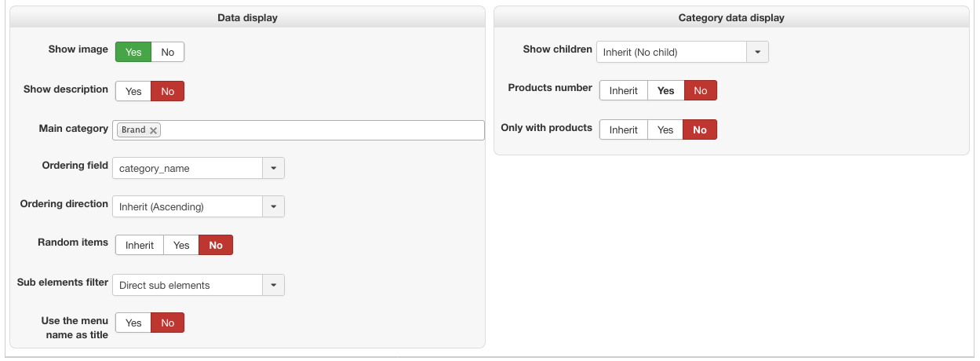The height and width of the screenshot is (361, 980).
Task: Click the Show children dropdown arrow
Action: [757, 52]
